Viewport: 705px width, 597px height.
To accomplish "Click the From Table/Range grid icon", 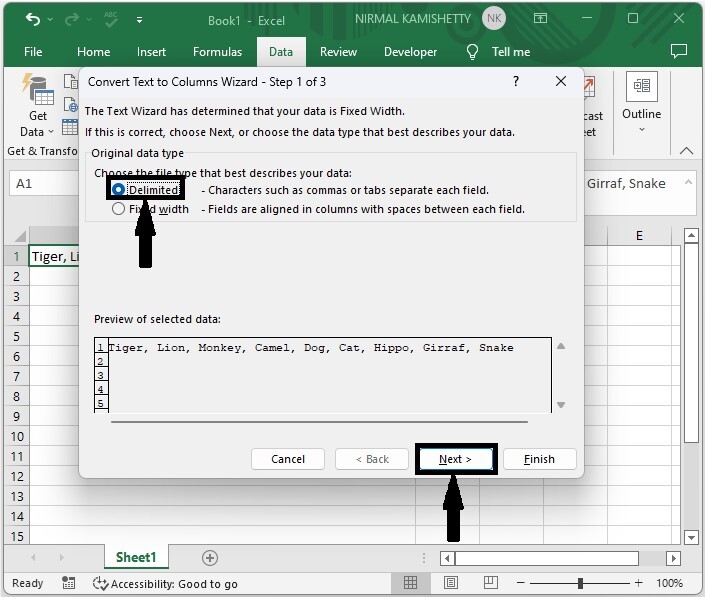I will [x=70, y=127].
